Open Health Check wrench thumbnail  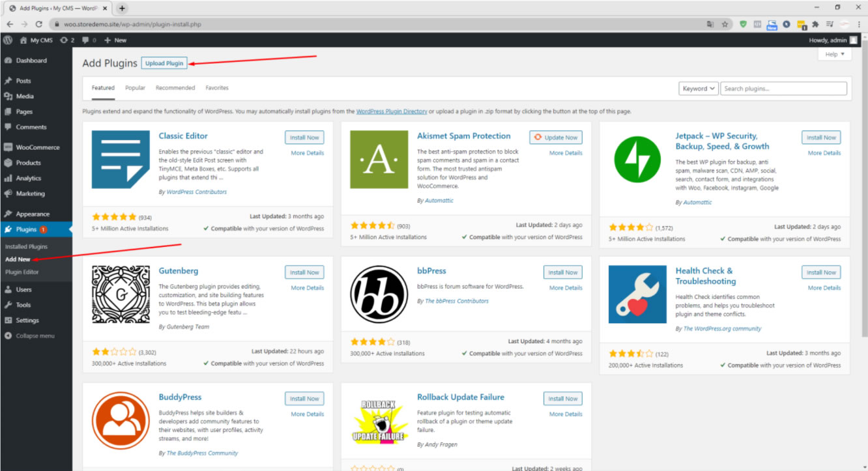(x=637, y=294)
